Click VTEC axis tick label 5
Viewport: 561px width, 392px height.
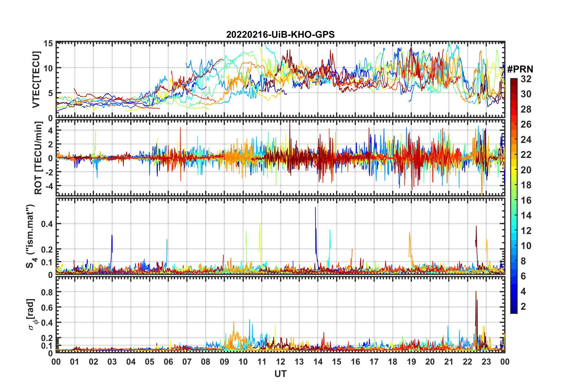click(x=51, y=93)
